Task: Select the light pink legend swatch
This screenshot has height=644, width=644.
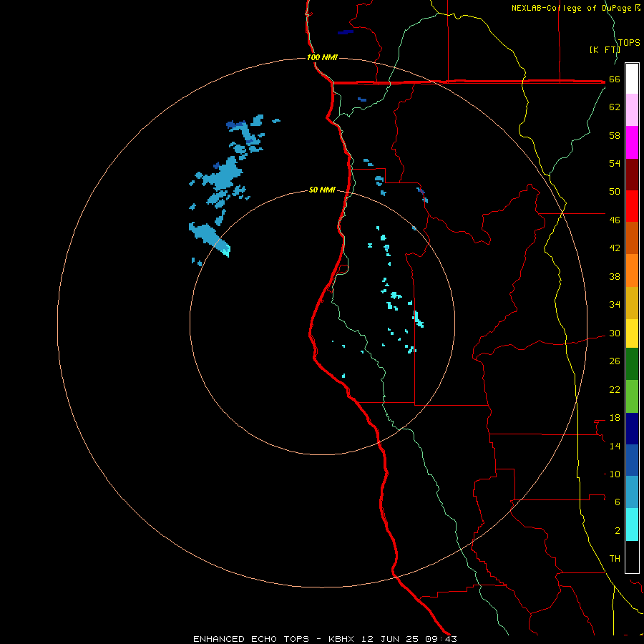Action: (x=632, y=110)
